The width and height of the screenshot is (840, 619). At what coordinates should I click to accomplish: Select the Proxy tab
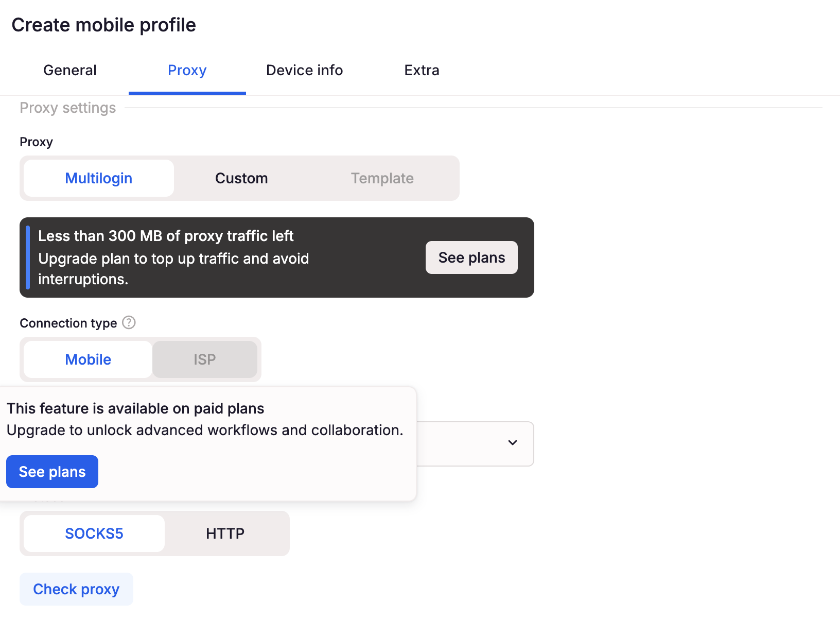187,70
